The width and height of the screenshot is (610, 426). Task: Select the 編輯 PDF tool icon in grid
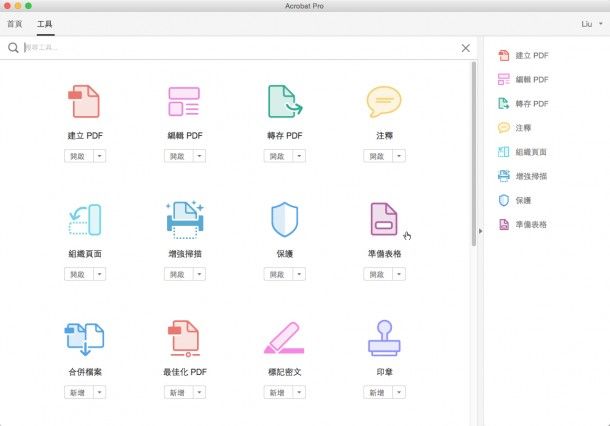[184, 102]
